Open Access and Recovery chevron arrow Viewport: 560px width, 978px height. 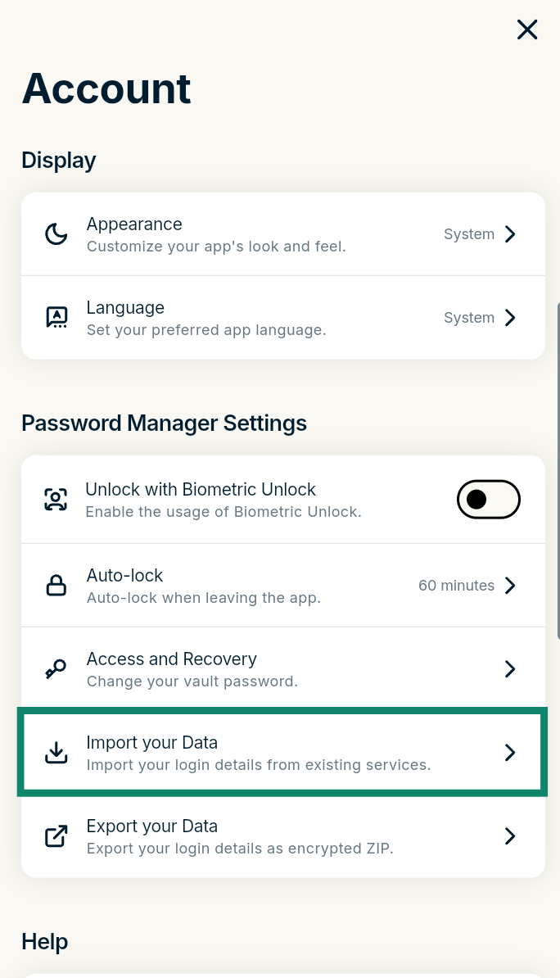(x=510, y=669)
